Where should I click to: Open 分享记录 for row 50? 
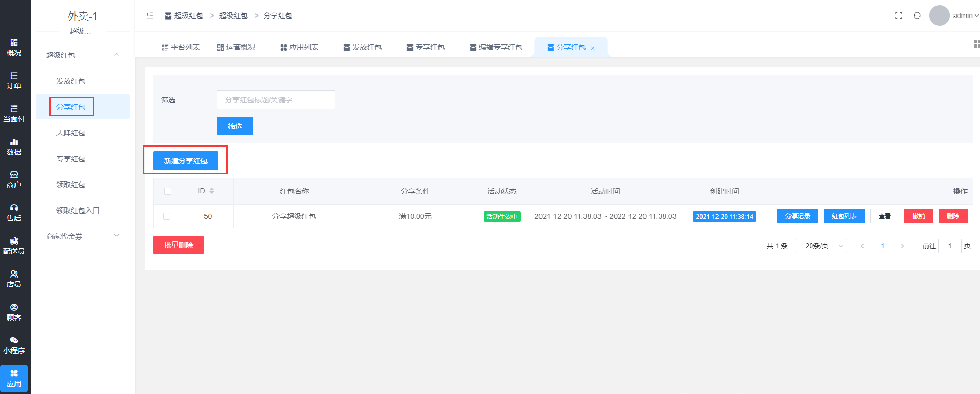tap(798, 216)
